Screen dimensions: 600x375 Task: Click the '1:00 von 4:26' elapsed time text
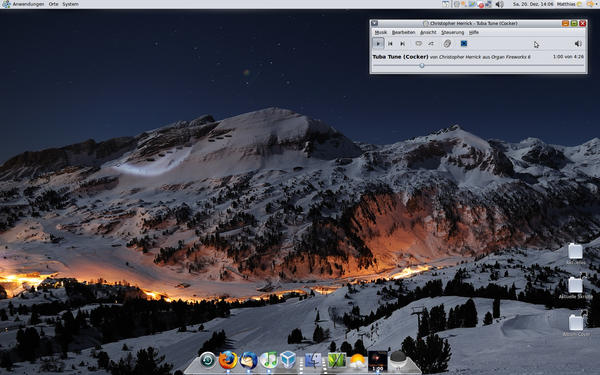[x=568, y=57]
